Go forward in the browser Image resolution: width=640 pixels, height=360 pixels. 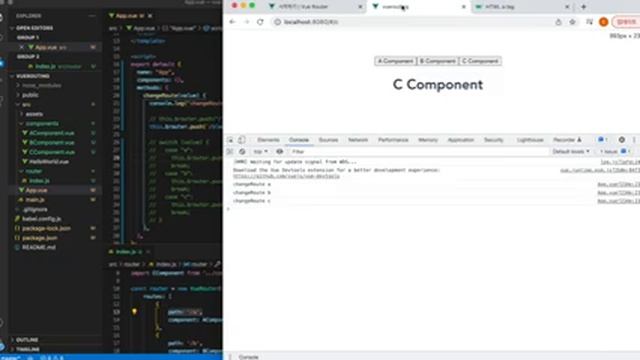246,22
